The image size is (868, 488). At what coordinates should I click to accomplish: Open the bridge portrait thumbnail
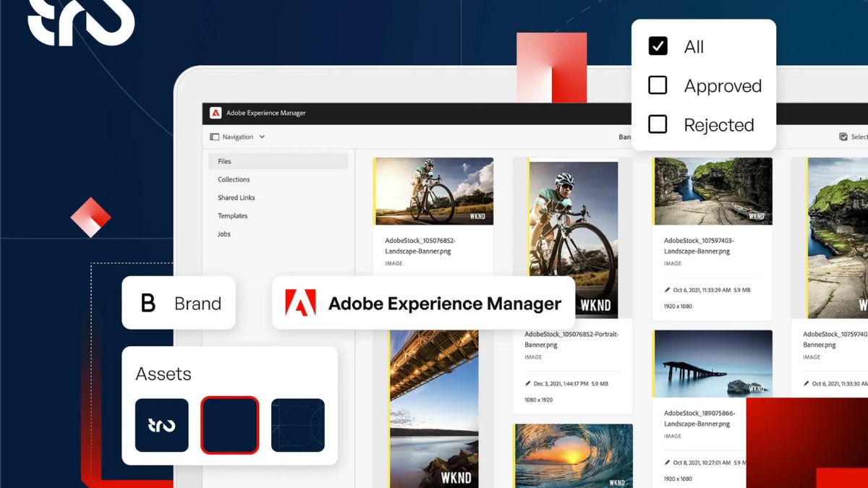click(434, 408)
